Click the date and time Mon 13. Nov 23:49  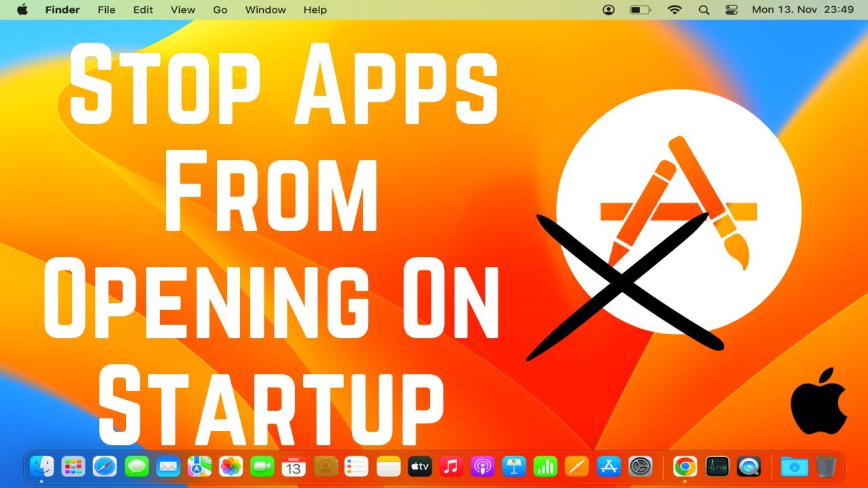coord(803,9)
